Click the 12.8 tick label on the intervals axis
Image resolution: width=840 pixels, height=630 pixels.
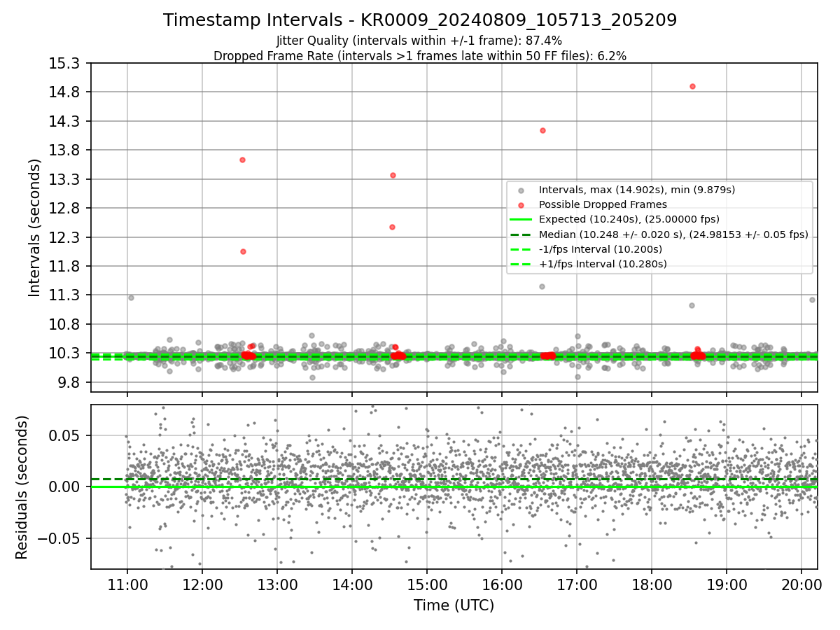(66, 209)
